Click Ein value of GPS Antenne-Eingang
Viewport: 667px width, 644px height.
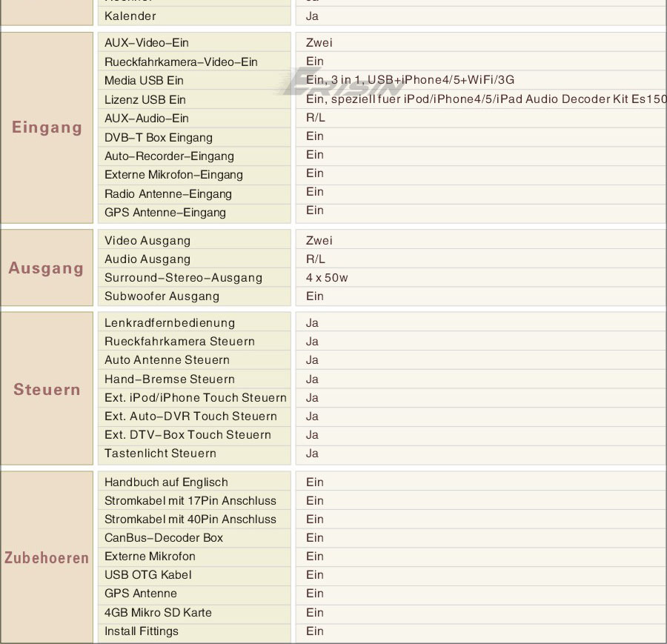point(315,210)
